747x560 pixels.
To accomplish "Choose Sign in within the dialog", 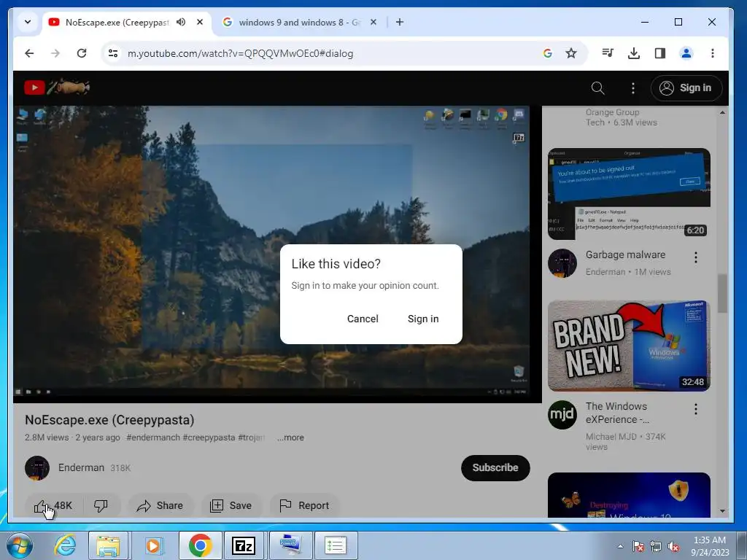I will tap(423, 319).
